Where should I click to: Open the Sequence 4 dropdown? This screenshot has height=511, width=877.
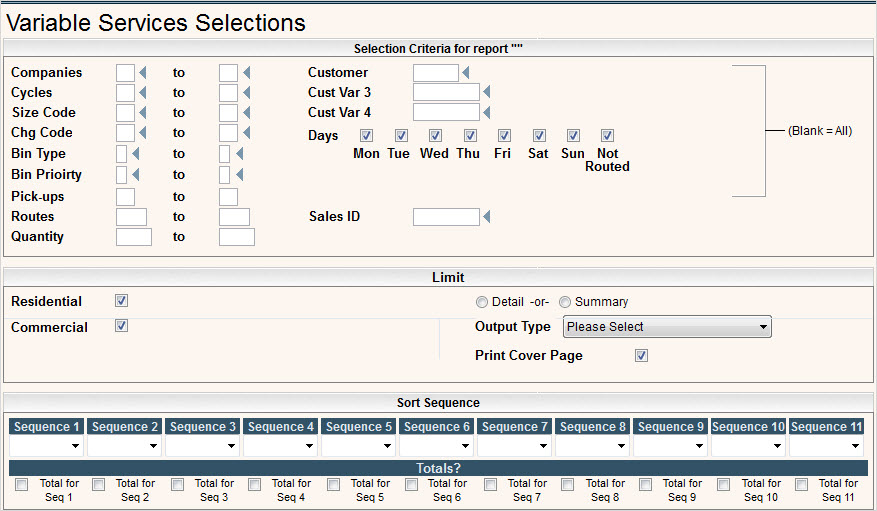click(x=280, y=446)
